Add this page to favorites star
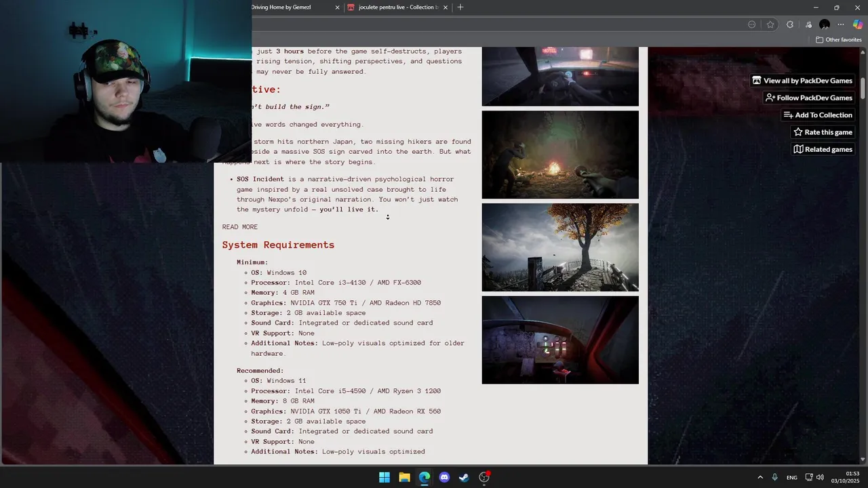Screen dimensions: 868x488 pyautogui.click(x=770, y=24)
